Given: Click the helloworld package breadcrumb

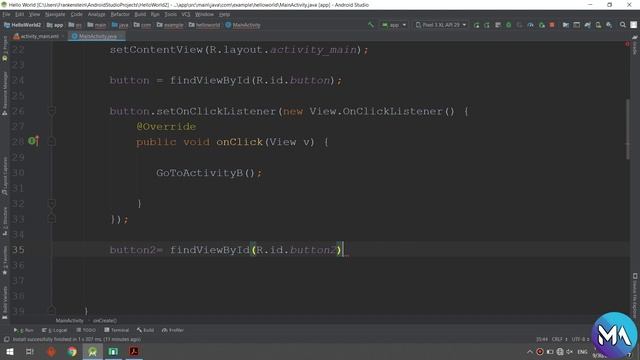Looking at the screenshot, I should coord(204,25).
